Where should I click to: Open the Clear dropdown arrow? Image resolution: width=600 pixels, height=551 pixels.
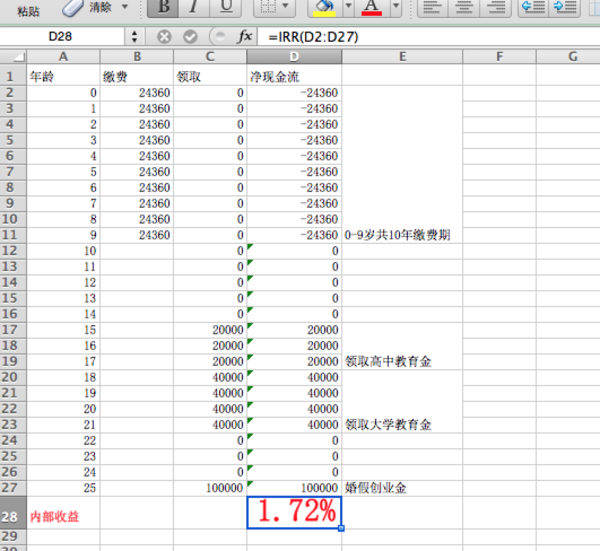pos(124,7)
